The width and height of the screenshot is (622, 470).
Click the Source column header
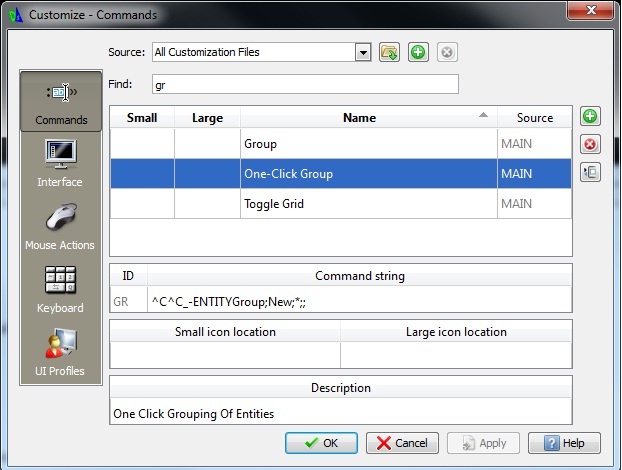tap(534, 117)
